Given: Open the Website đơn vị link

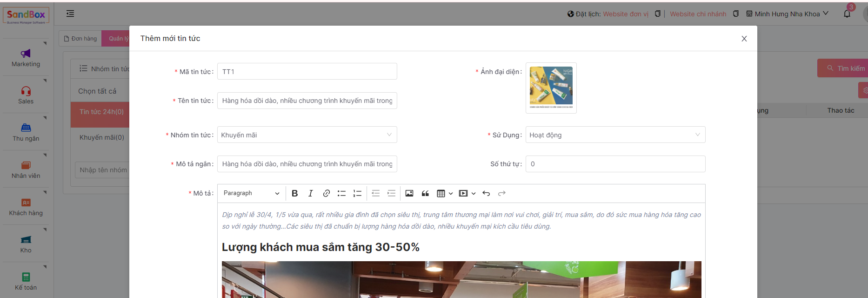Looking at the screenshot, I should tap(625, 14).
